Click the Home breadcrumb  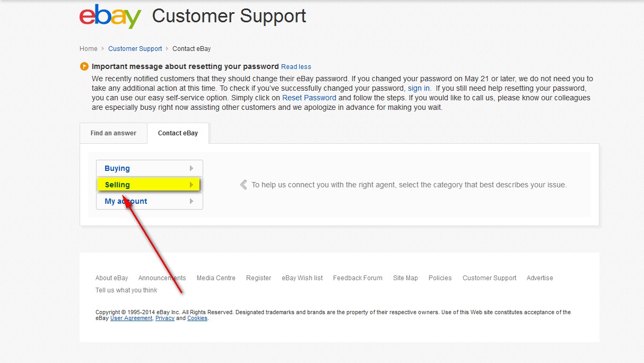tap(89, 48)
